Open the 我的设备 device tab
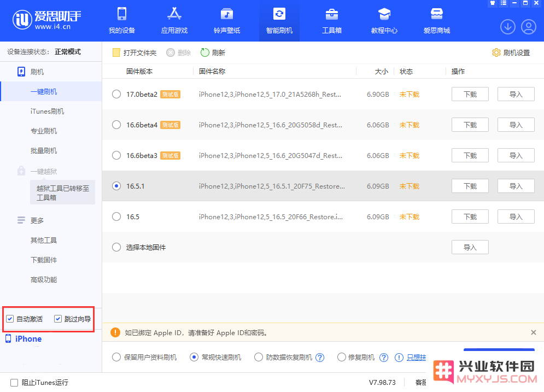This screenshot has height=392, width=544. pyautogui.click(x=122, y=21)
